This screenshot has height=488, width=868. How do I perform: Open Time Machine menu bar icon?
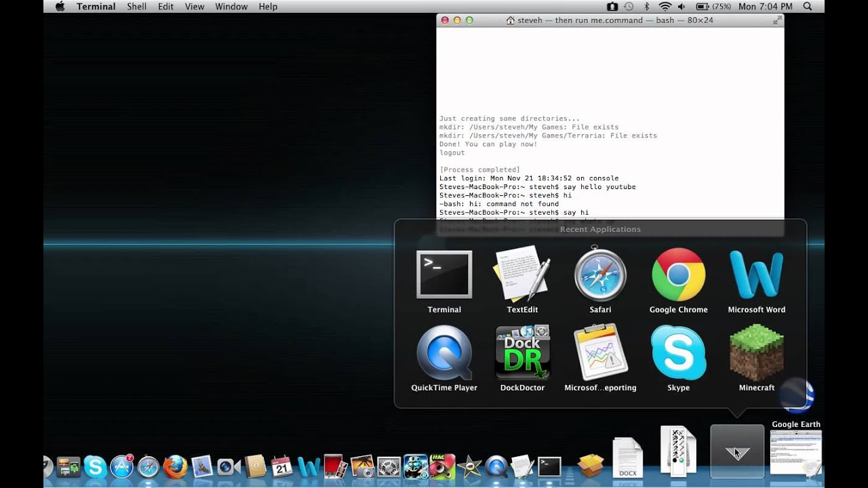(x=629, y=6)
